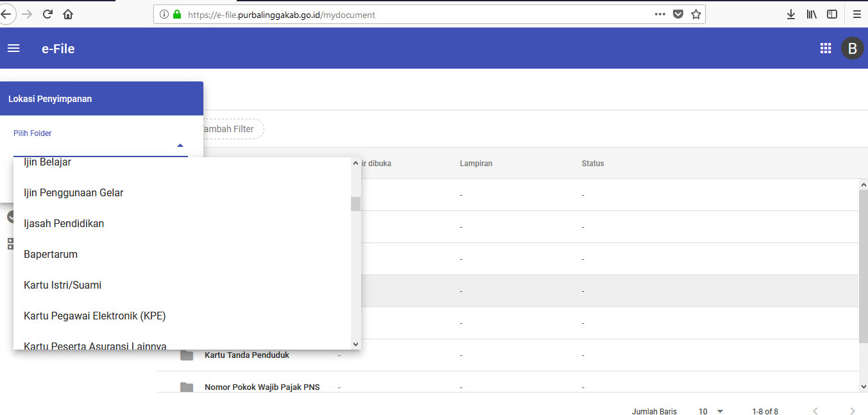This screenshot has width=868, height=415.
Task: Toggle the browser sidebar view
Action: [832, 14]
